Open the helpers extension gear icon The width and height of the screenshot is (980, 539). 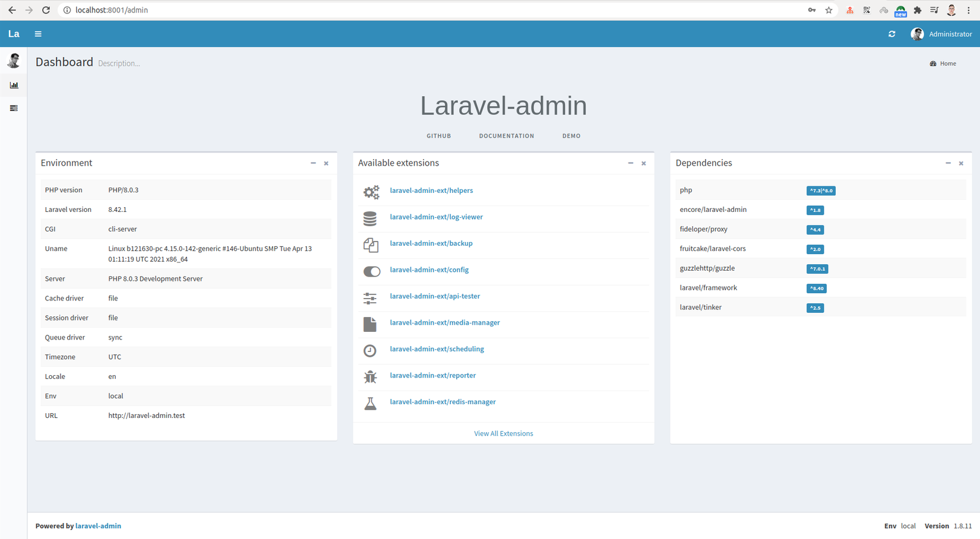coord(371,192)
